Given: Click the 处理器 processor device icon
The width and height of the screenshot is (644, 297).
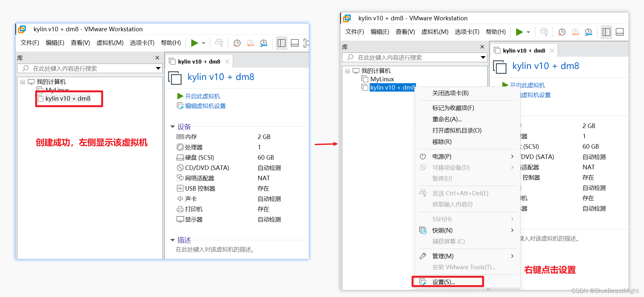Looking at the screenshot, I should [180, 147].
